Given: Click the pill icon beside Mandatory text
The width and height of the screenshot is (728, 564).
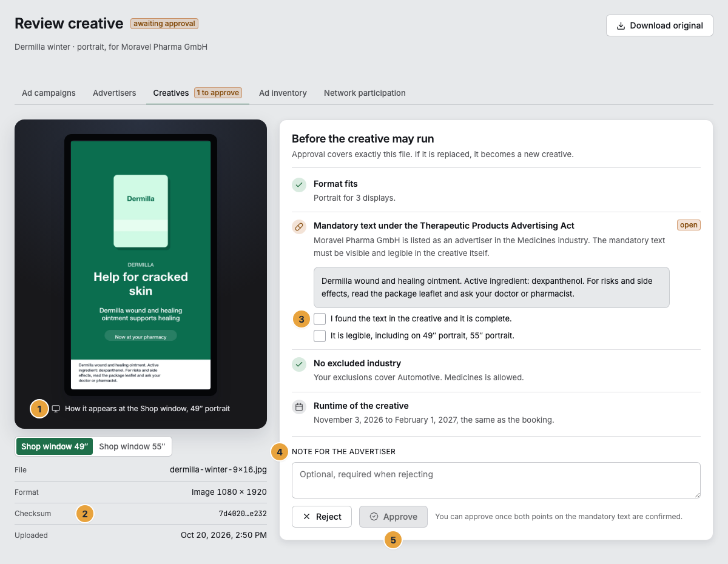Looking at the screenshot, I should (299, 227).
